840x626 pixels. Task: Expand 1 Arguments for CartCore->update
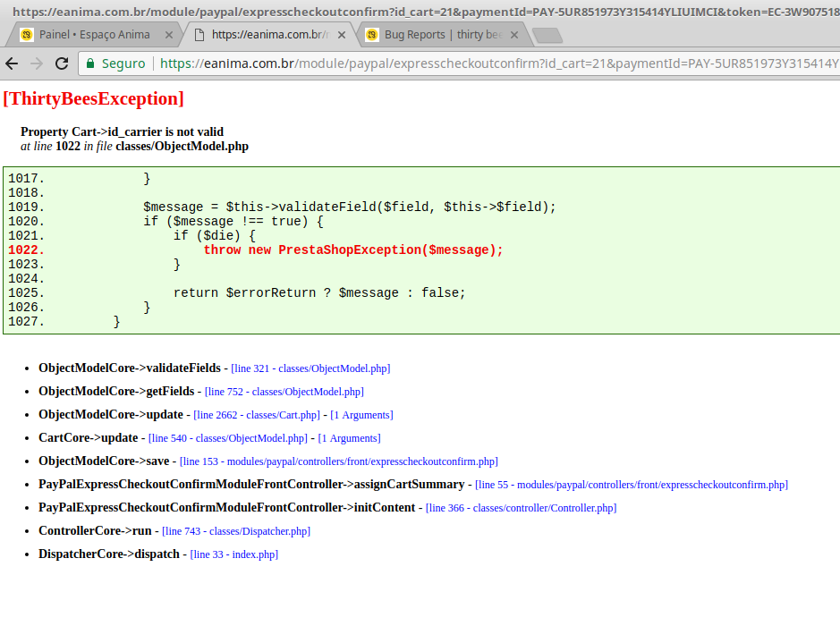click(349, 438)
